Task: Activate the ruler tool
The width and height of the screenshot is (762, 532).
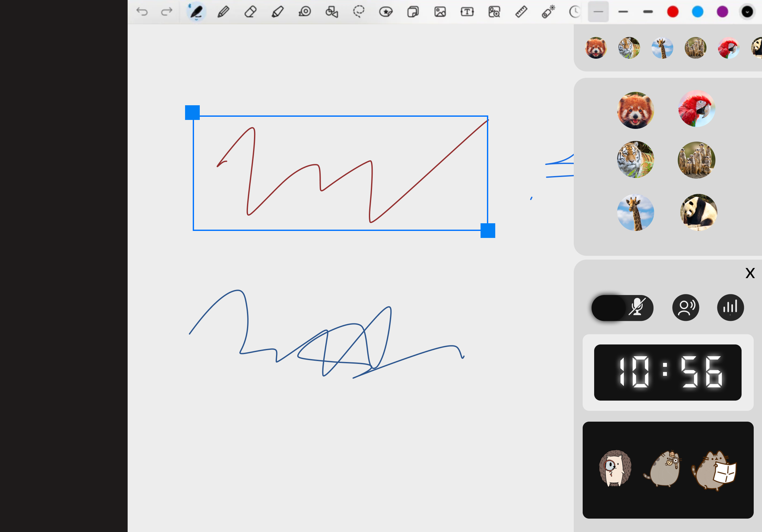Action: (521, 12)
